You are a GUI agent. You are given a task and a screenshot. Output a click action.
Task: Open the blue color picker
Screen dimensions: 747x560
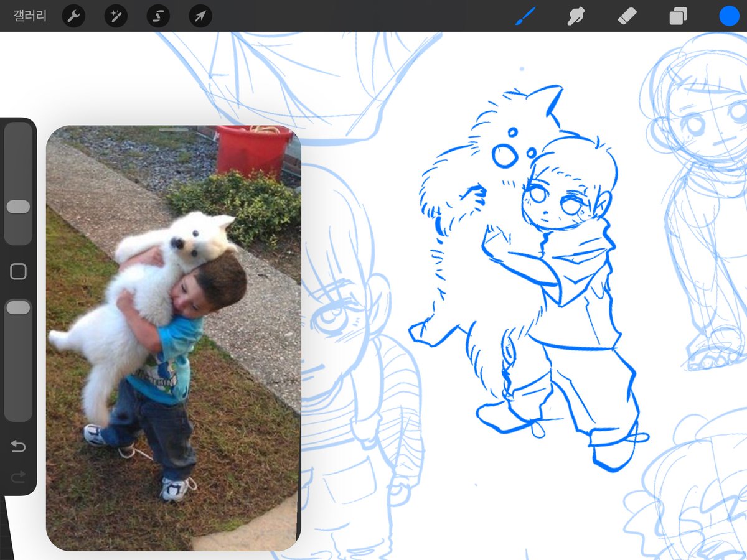[x=729, y=16]
